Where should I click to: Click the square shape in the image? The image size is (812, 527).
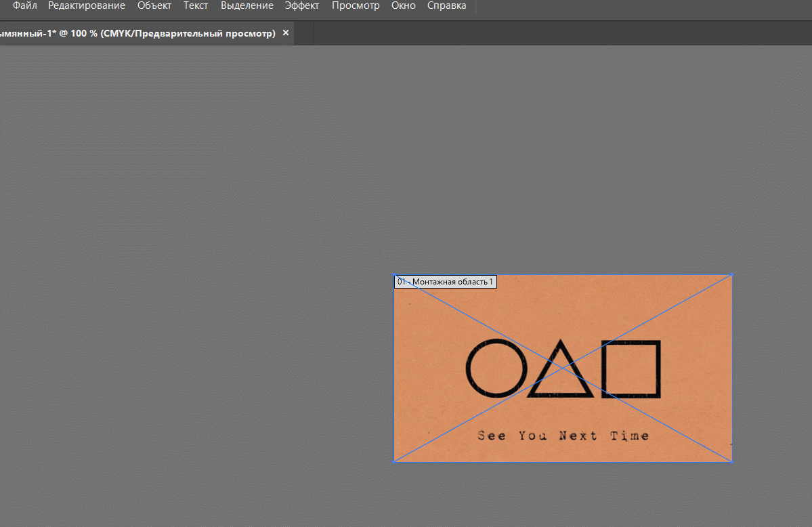point(631,369)
